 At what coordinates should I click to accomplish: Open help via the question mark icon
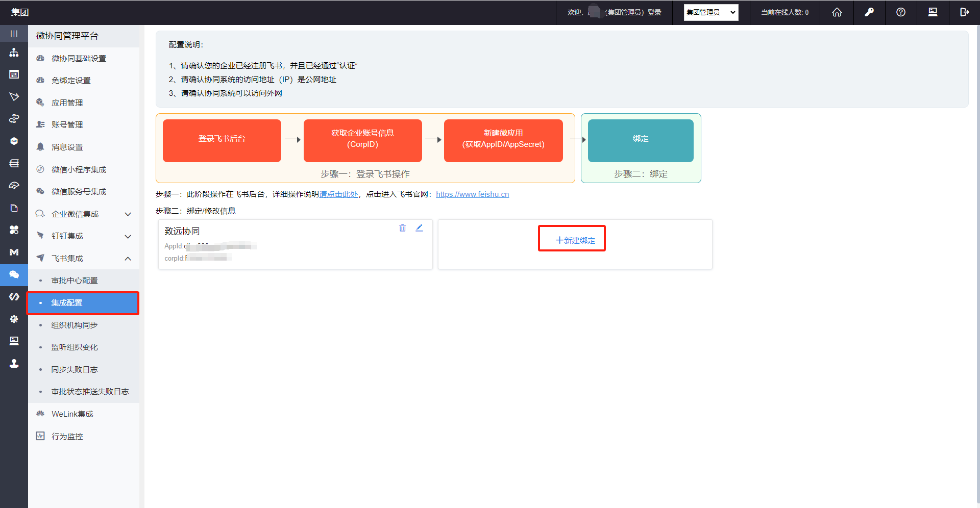coord(901,12)
